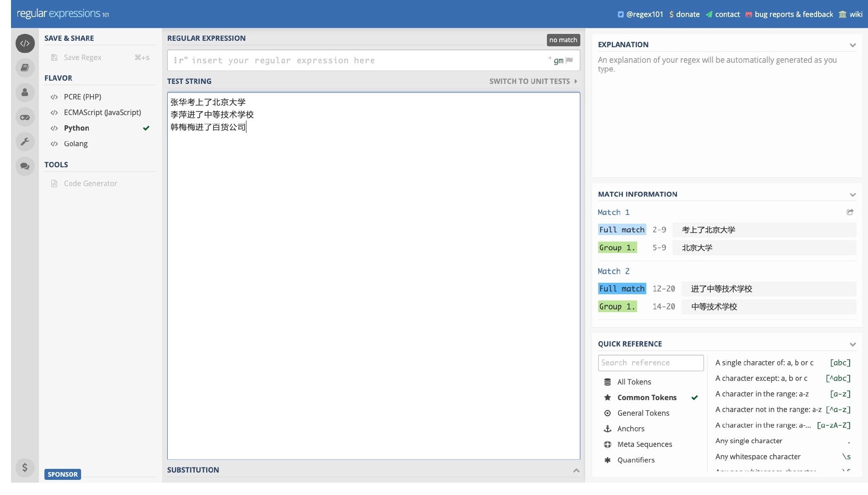Open the regex quiz gamepad icon
Image resolution: width=868 pixels, height=495 pixels.
25,117
